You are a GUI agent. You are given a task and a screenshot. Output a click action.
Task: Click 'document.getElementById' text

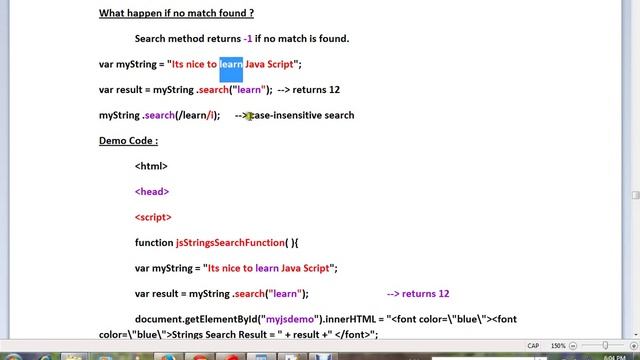point(196,319)
